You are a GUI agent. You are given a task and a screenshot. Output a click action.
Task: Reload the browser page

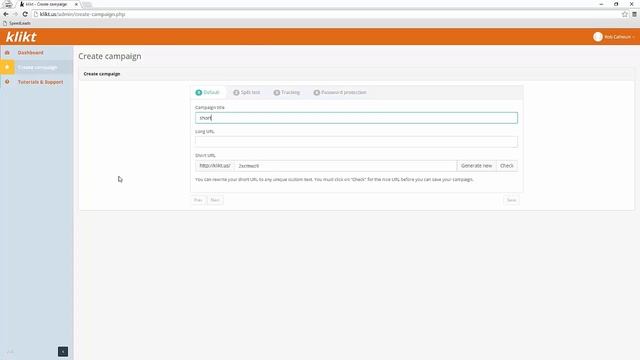pyautogui.click(x=25, y=14)
